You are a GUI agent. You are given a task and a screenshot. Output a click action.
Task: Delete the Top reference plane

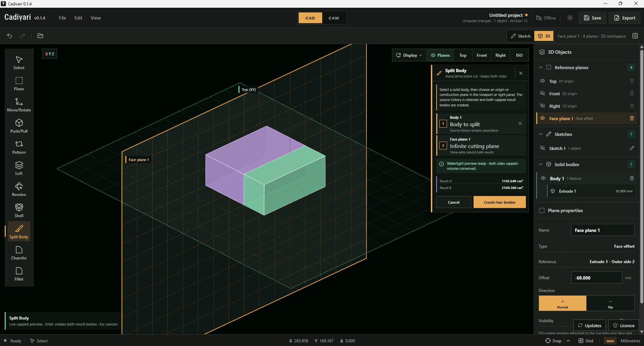click(x=632, y=81)
